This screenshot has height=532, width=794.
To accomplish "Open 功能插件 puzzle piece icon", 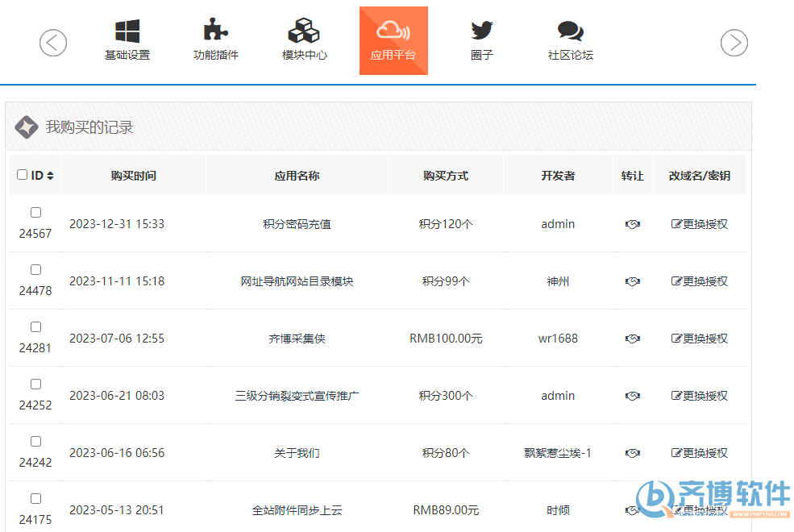I will (x=215, y=32).
